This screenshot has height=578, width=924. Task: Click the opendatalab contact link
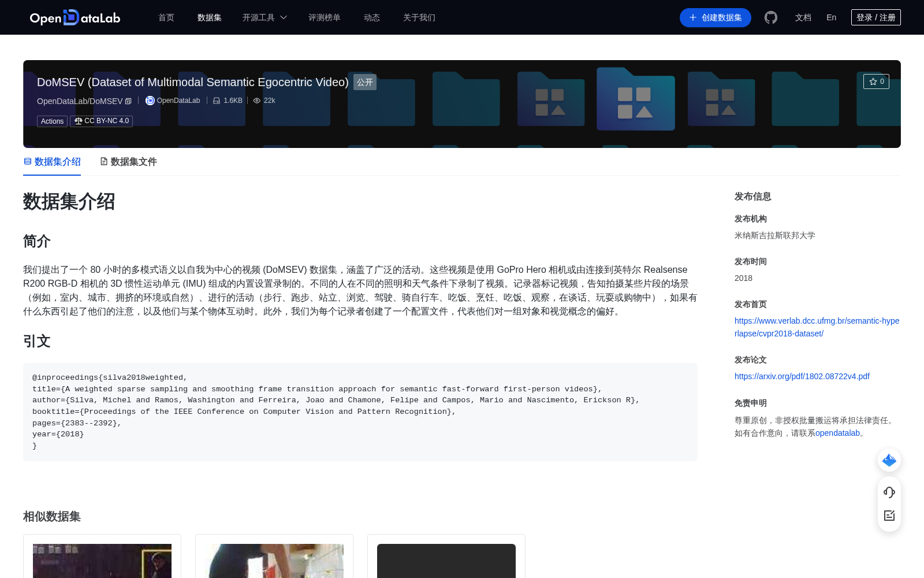837,433
